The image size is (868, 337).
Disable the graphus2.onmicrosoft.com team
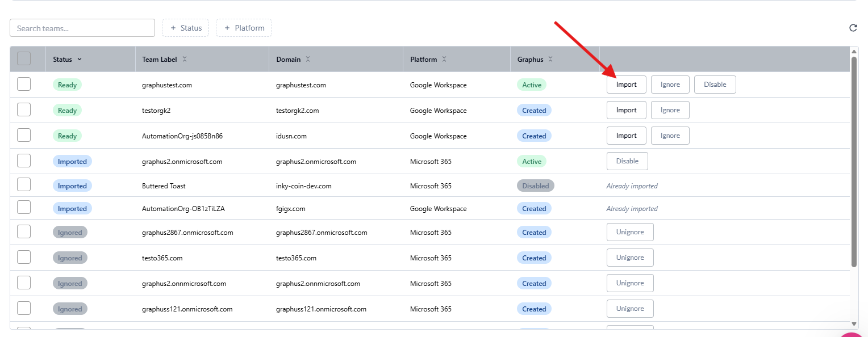(627, 161)
